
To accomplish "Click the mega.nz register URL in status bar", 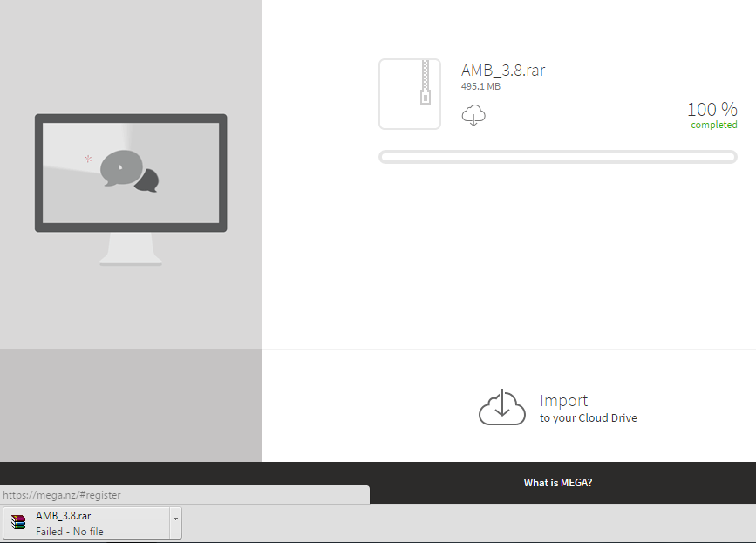I will tap(62, 495).
